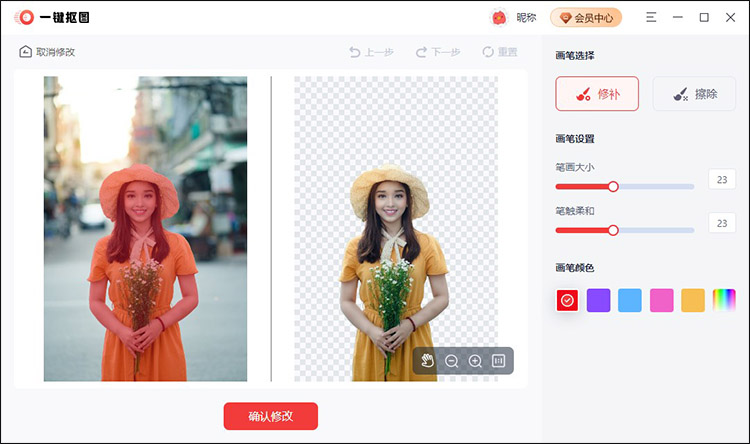Choose the blue brush color swatch
The image size is (750, 444).
[630, 300]
